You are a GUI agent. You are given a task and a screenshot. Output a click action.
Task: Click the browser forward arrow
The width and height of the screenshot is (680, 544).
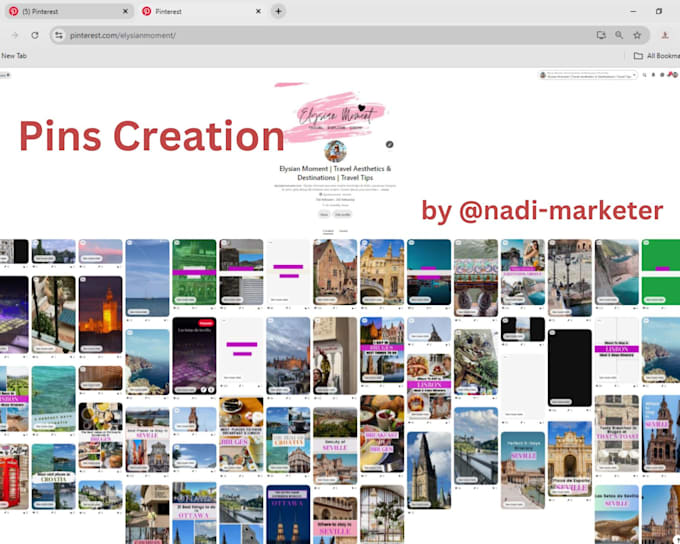(15, 36)
